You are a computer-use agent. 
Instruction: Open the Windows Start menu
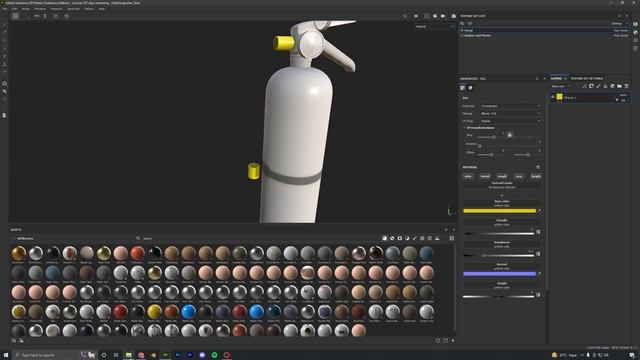click(x=6, y=355)
